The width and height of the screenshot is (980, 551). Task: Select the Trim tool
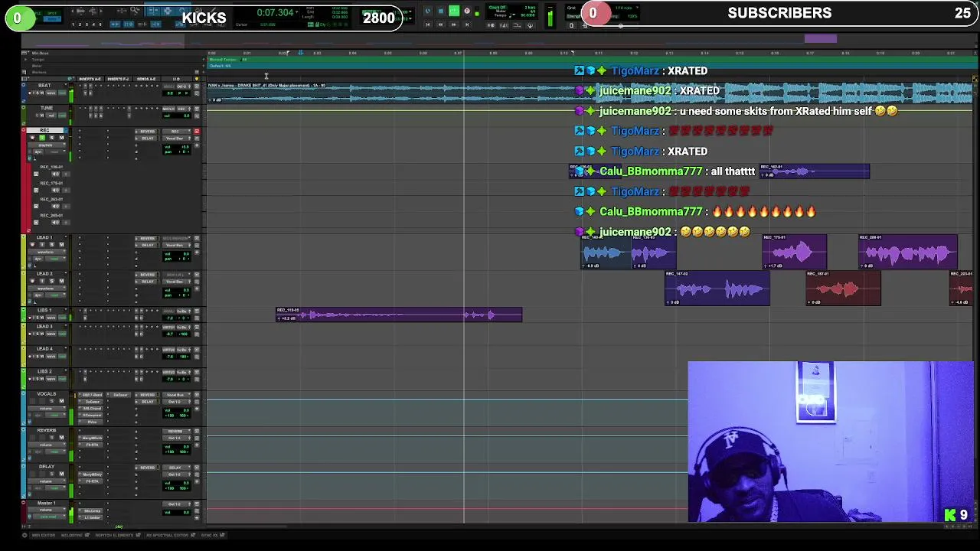click(x=153, y=11)
